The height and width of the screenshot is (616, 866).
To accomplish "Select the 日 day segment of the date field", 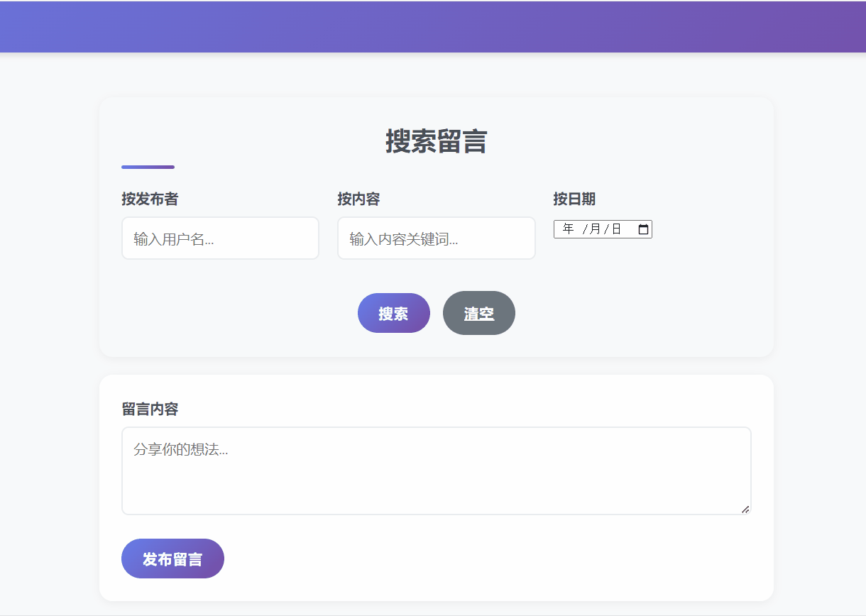I will point(617,229).
